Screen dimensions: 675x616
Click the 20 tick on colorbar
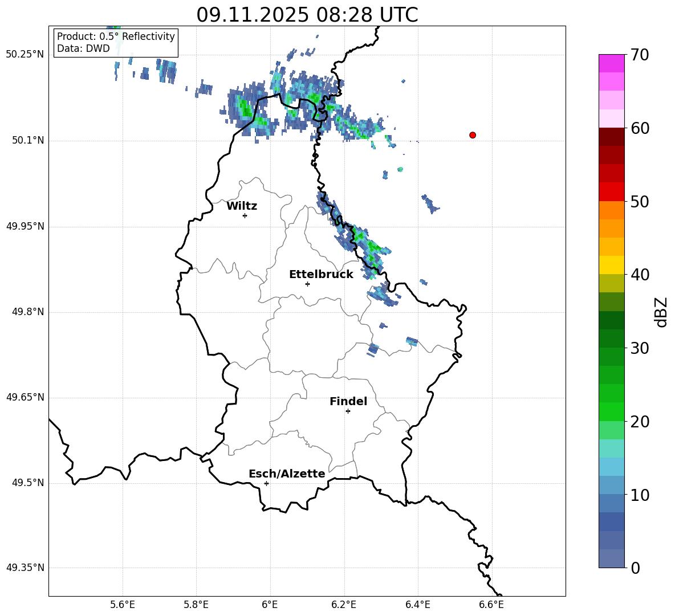point(640,422)
